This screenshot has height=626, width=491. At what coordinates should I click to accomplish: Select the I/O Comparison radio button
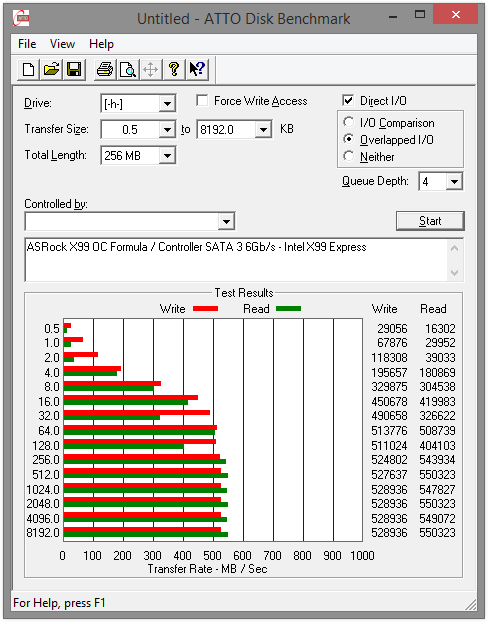[348, 122]
